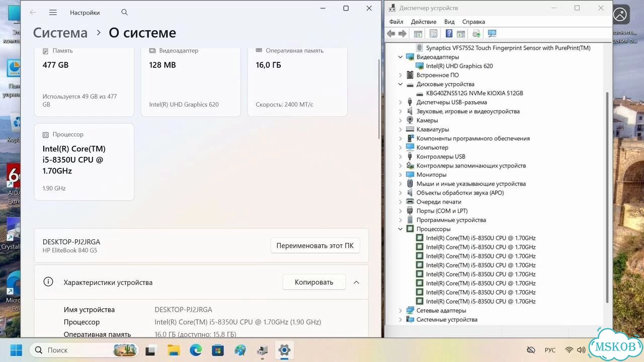Open File Explorer from taskbar

[x=174, y=350]
